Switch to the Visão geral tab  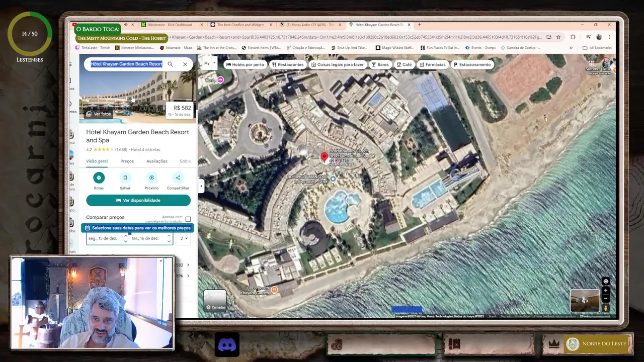click(97, 161)
